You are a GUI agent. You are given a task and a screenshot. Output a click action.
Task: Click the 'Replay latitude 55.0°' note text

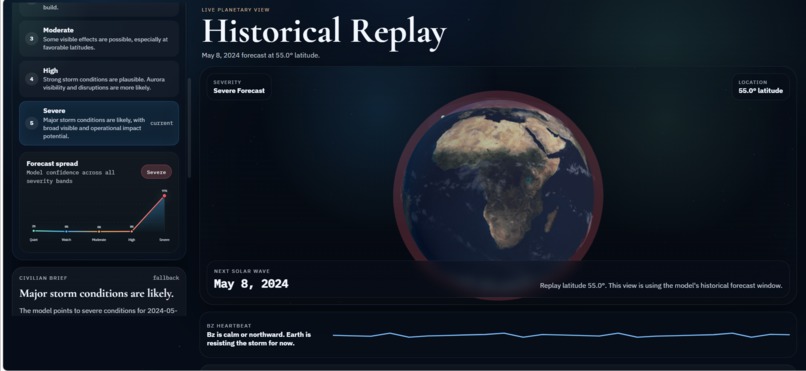pyautogui.click(x=661, y=285)
